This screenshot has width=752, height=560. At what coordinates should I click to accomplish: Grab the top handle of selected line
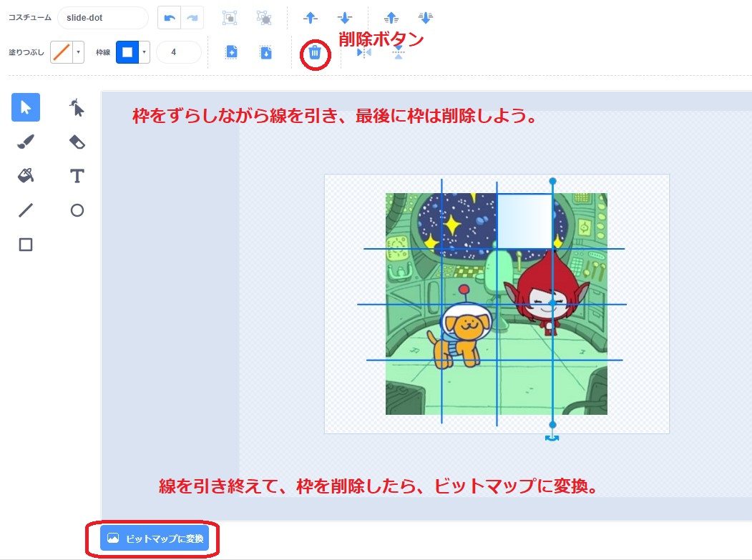coord(552,181)
